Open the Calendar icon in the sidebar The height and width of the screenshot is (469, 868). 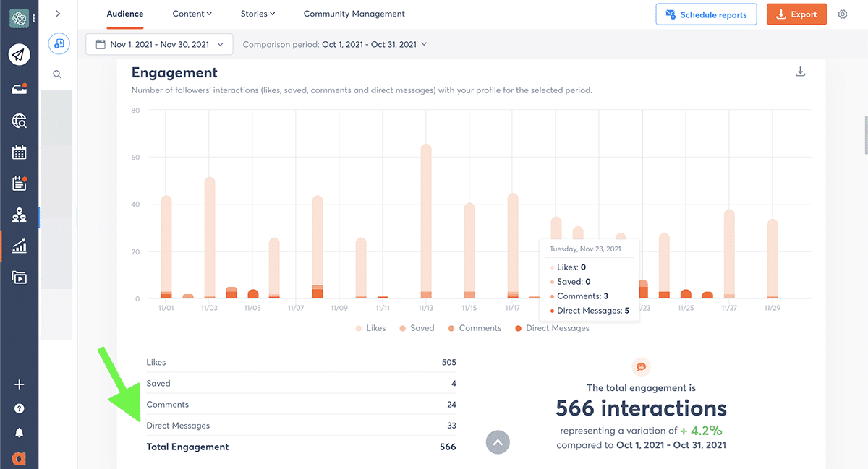(19, 152)
